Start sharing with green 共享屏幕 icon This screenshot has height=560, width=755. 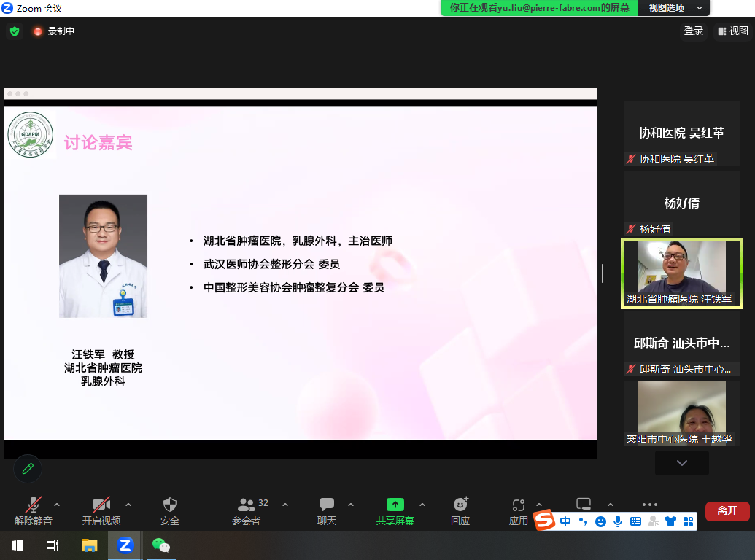coord(395,510)
